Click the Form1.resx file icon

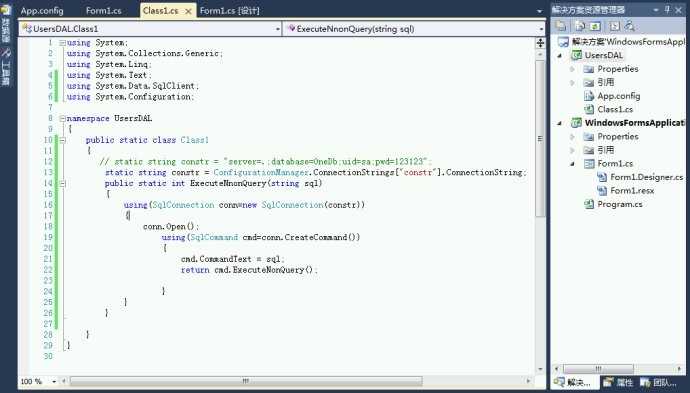(601, 191)
